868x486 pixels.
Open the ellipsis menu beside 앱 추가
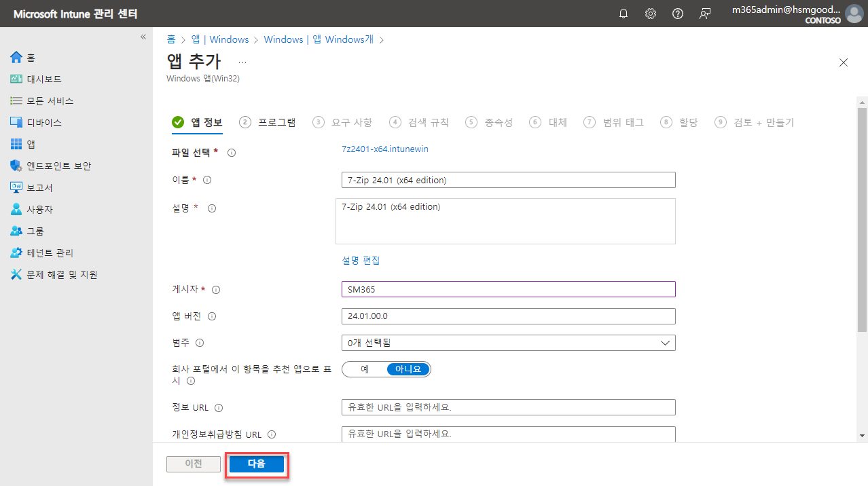[x=242, y=62]
